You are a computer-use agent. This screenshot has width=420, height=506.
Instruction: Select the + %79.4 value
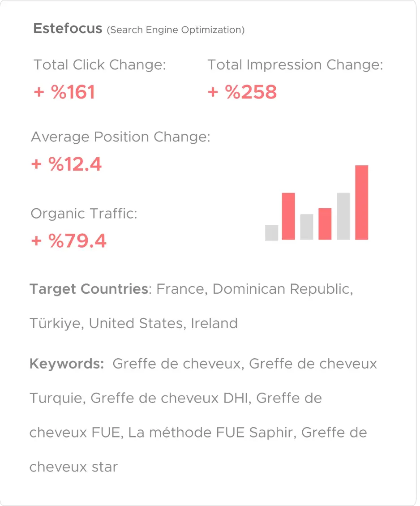pos(69,241)
